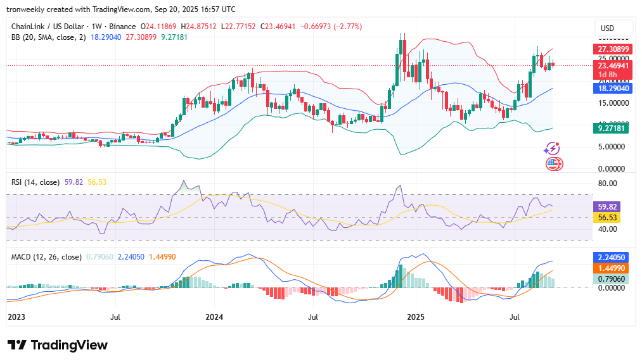The image size is (642, 364).
Task: Click the 2.24050 MACD axis label
Action: coord(611,257)
